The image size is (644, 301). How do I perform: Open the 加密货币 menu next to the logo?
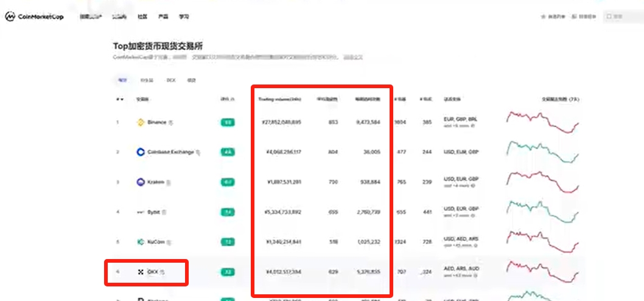(91, 17)
